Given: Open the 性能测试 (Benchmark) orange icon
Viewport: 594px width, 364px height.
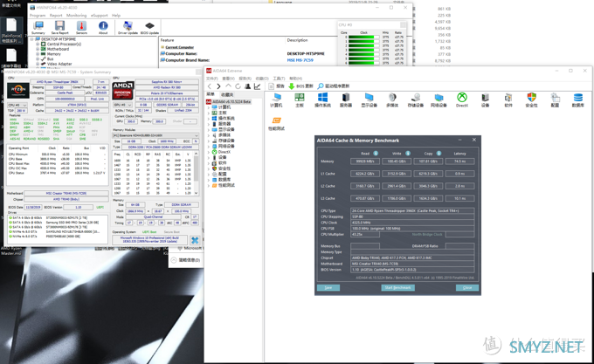Looking at the screenshot, I should (277, 123).
